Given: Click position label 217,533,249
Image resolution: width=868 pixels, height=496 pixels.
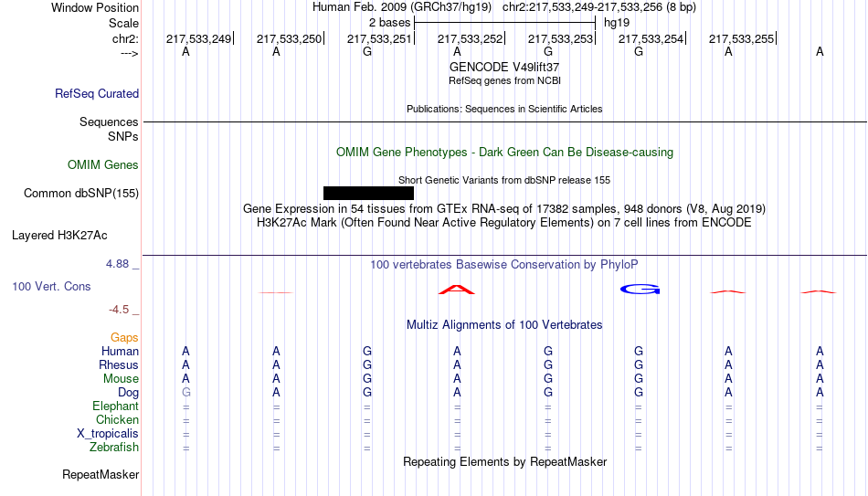Looking at the screenshot, I should 199,38.
